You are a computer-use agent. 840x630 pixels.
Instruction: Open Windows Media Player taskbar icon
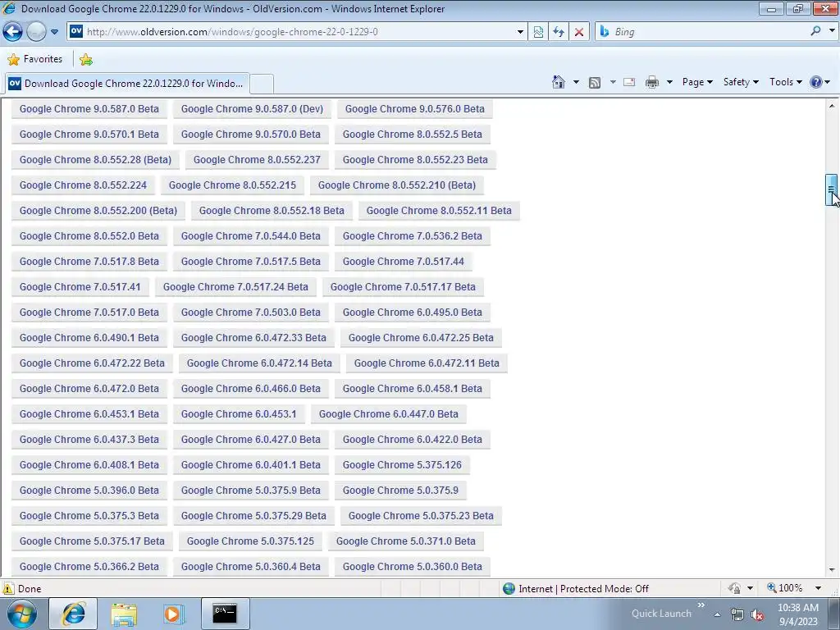[x=173, y=614]
